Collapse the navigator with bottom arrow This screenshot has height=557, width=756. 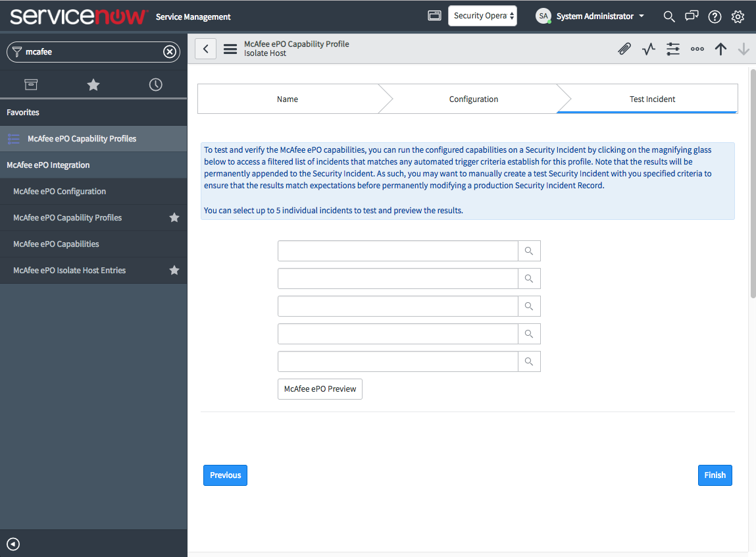(x=13, y=544)
